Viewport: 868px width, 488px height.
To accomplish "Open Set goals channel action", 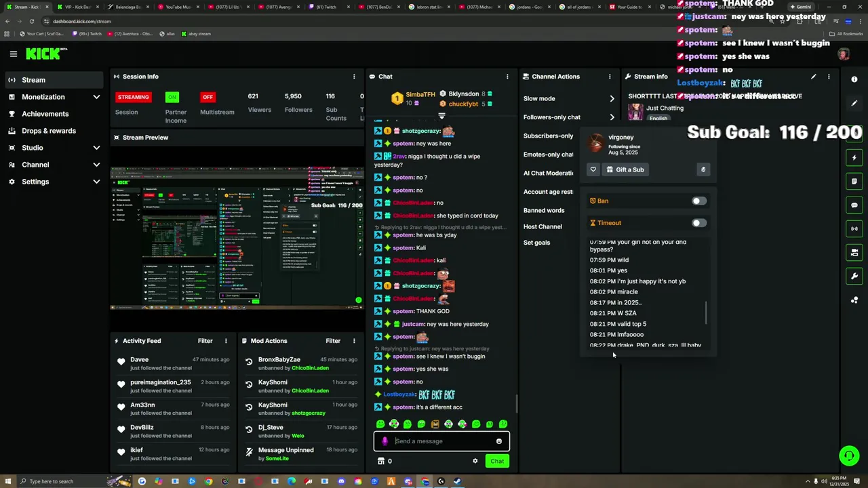I will pos(536,243).
